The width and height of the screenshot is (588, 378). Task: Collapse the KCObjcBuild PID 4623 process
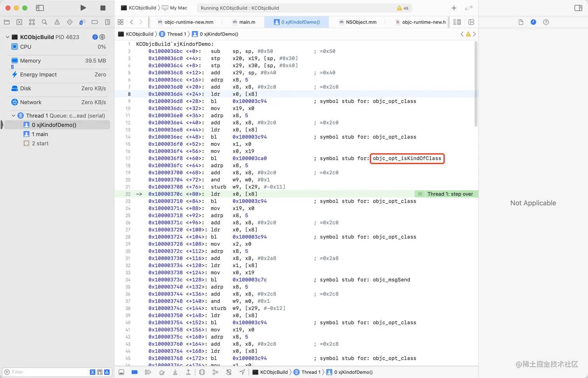[x=7, y=37]
